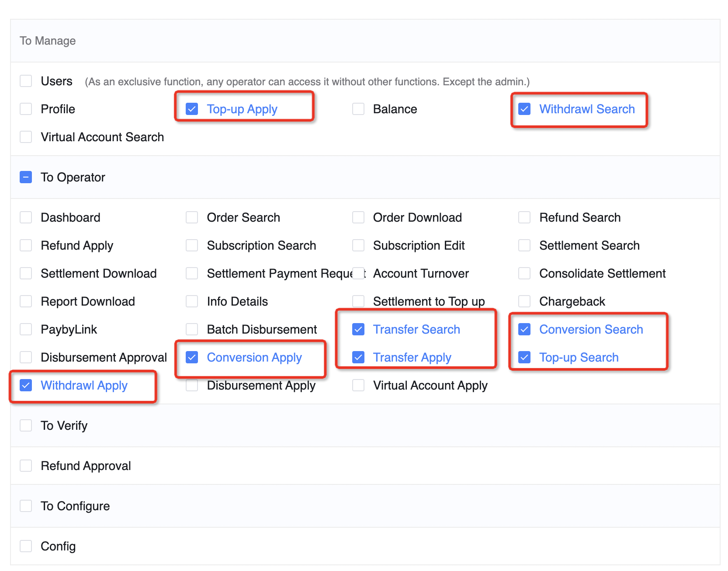Image resolution: width=728 pixels, height=571 pixels.
Task: Toggle the To Operator group checkbox
Action: pos(26,177)
